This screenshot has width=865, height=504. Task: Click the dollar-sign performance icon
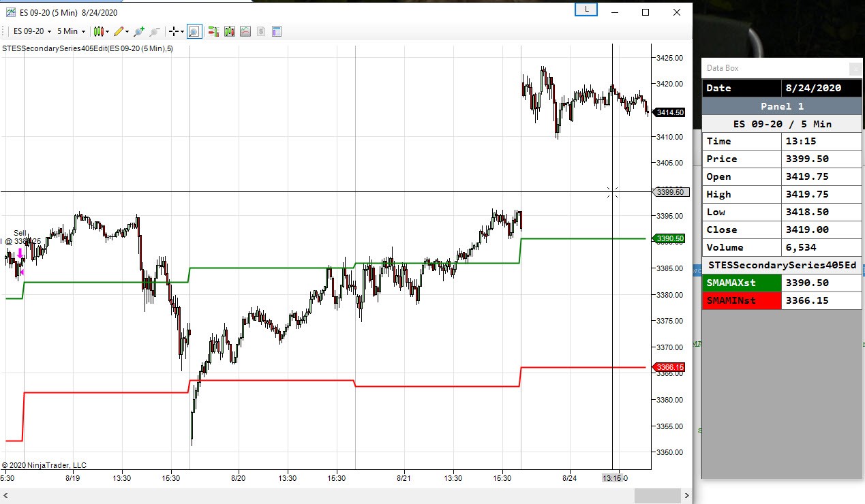(260, 31)
